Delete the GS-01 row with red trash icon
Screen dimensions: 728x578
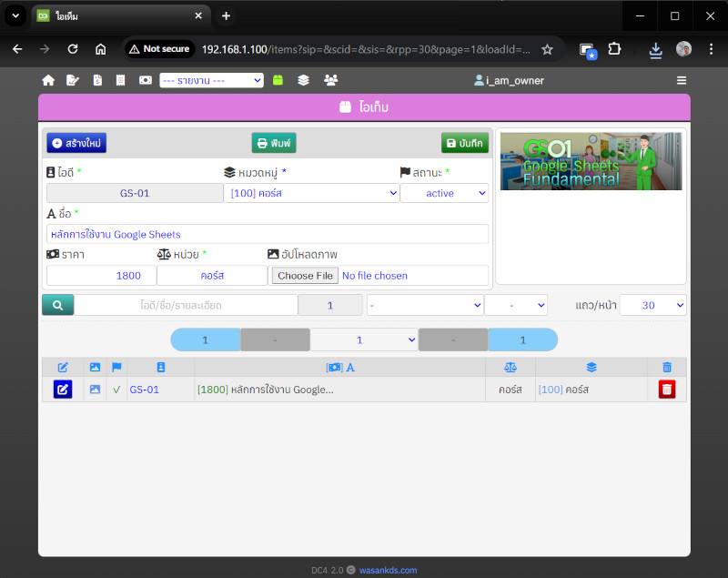(x=667, y=390)
